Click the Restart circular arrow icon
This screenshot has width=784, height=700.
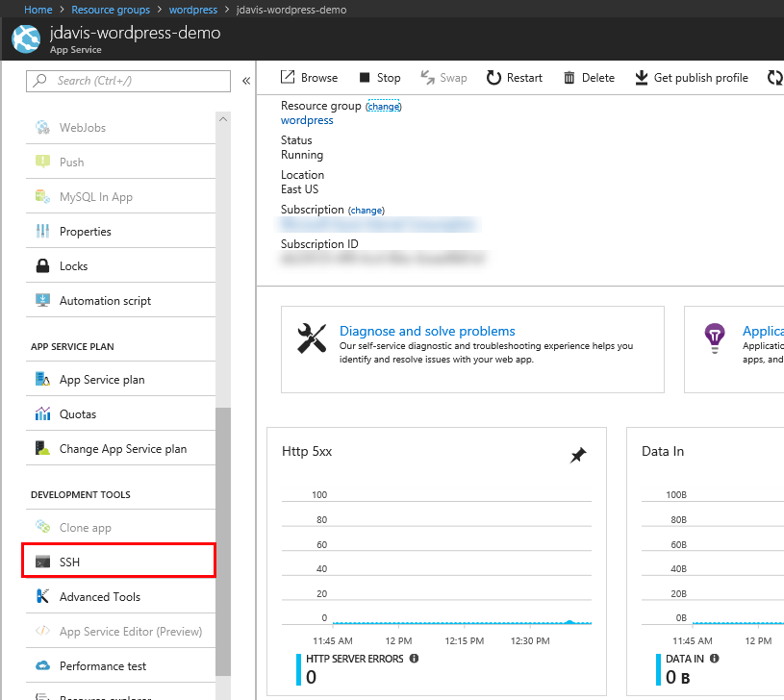tap(493, 78)
